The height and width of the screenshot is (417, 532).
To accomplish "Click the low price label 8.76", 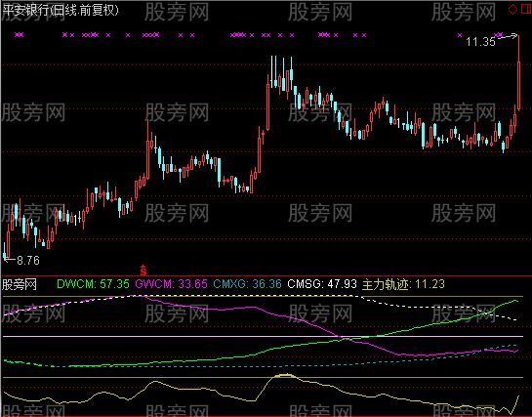I will click(28, 260).
